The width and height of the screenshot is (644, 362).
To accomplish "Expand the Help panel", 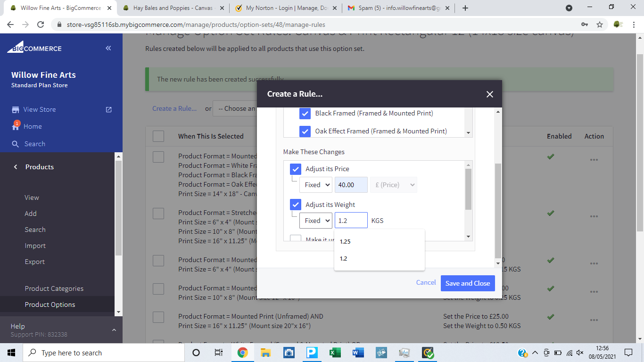I will (x=114, y=330).
